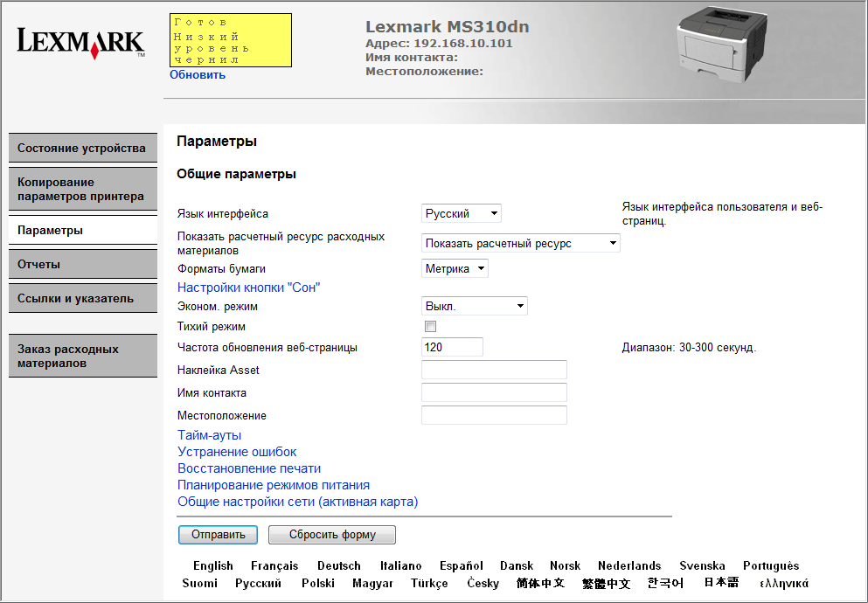The width and height of the screenshot is (868, 603).
Task: Switch language to Suomi
Action: 199,583
